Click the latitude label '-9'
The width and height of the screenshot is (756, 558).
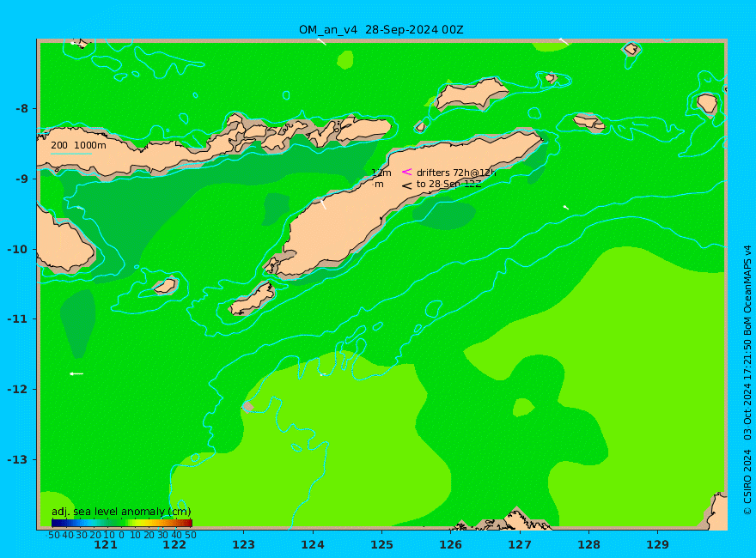[21, 179]
